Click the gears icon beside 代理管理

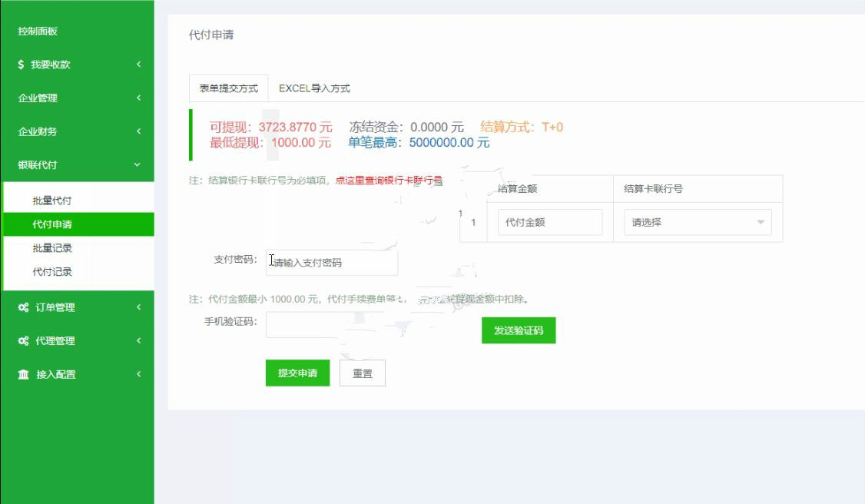click(23, 341)
